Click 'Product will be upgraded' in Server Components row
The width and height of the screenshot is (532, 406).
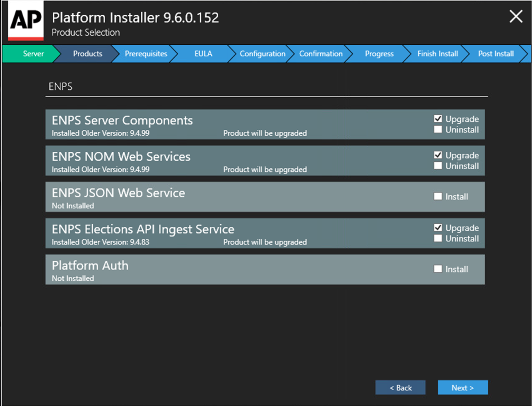coord(265,133)
